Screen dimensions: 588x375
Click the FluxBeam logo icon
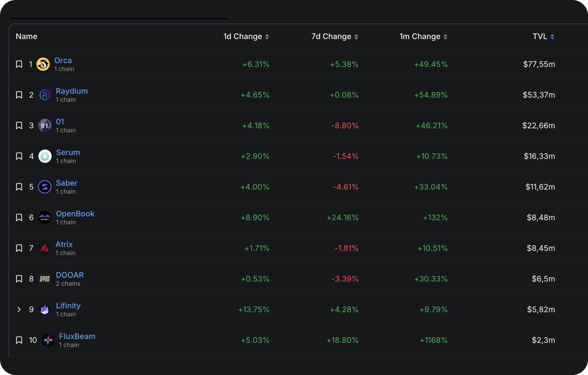pos(48,340)
